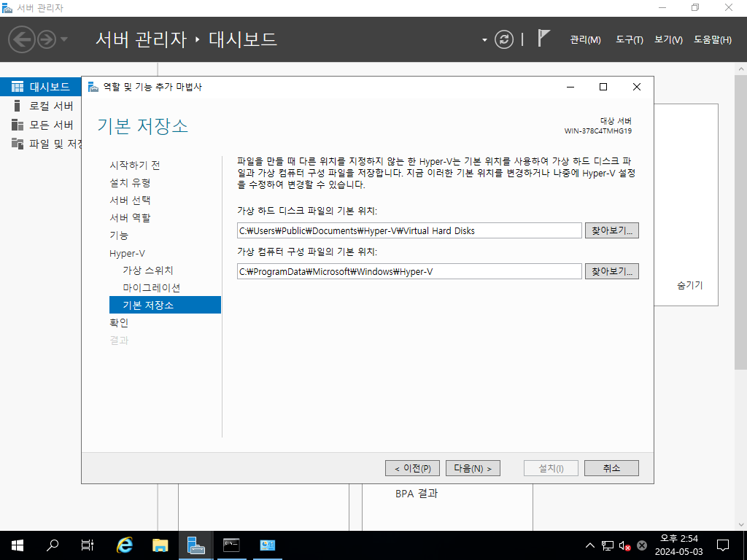Open the 보기(V) menu
This screenshot has height=560, width=747.
click(x=668, y=40)
